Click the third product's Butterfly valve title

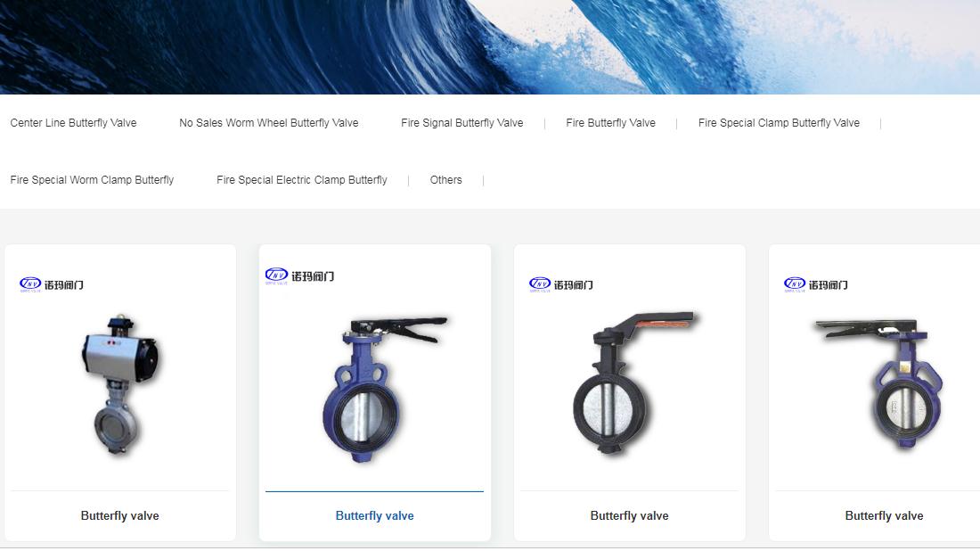pos(629,516)
